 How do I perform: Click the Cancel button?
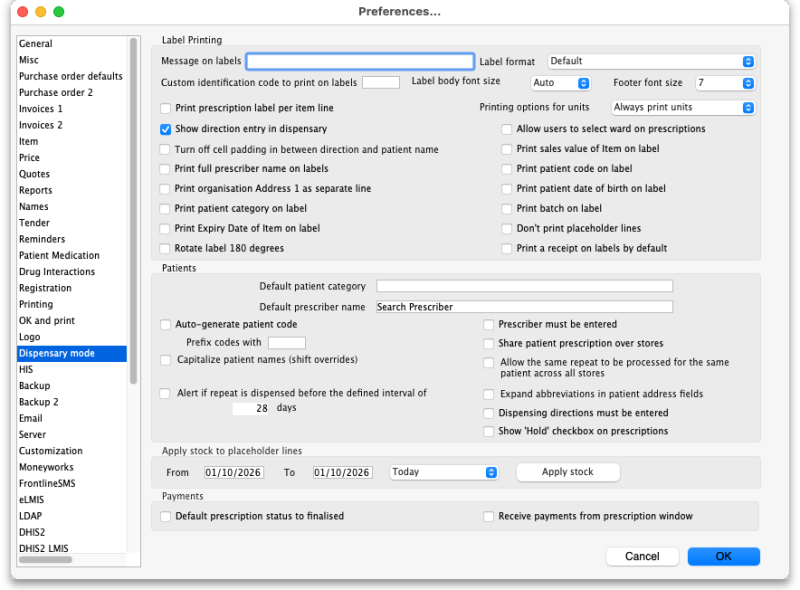pyautogui.click(x=642, y=556)
